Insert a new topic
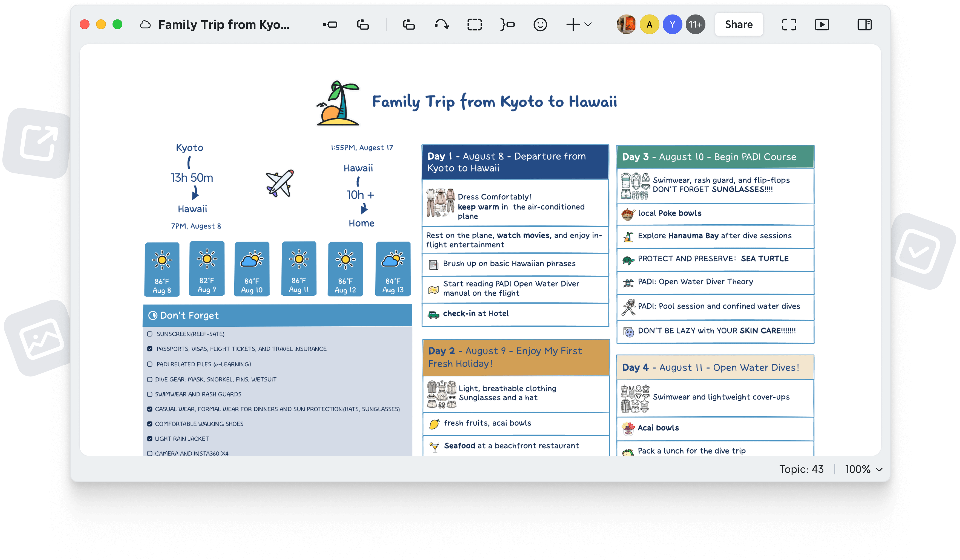Screen dimensions: 960x560 330,24
